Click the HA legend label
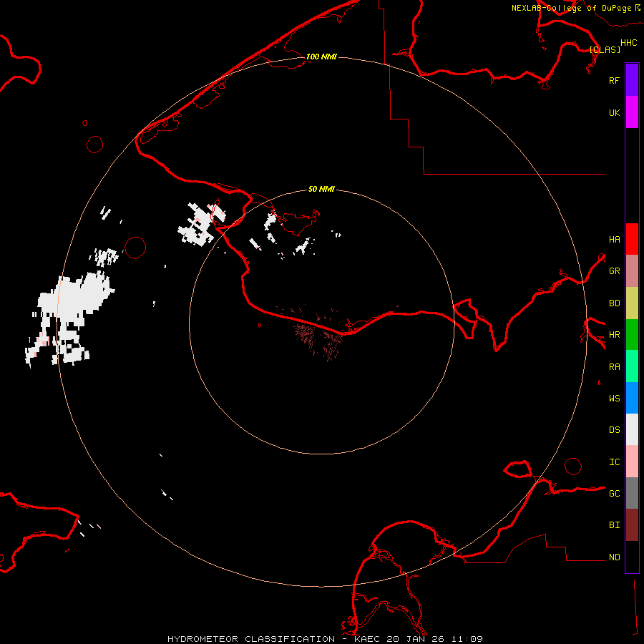Image resolution: width=644 pixels, height=644 pixels. tap(614, 240)
